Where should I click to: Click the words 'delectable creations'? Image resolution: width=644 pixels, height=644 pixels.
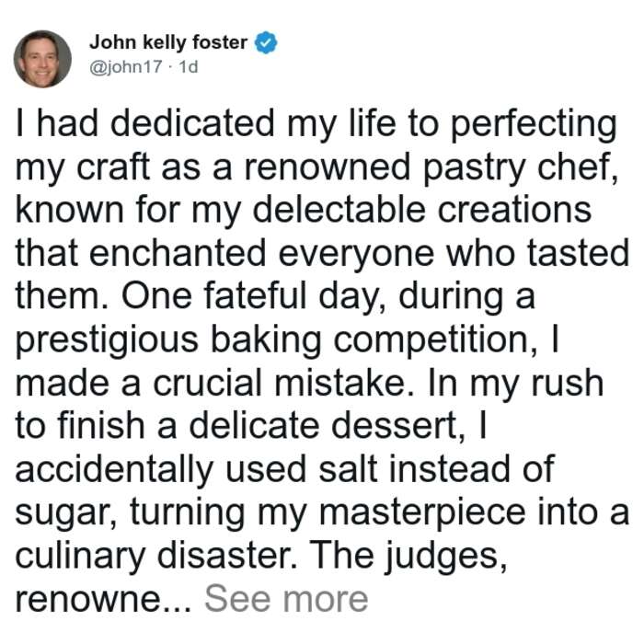421,210
